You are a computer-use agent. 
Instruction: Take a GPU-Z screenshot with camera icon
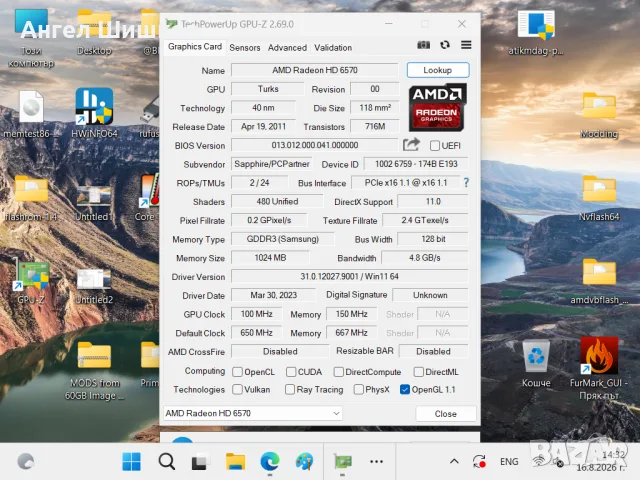[x=423, y=45]
